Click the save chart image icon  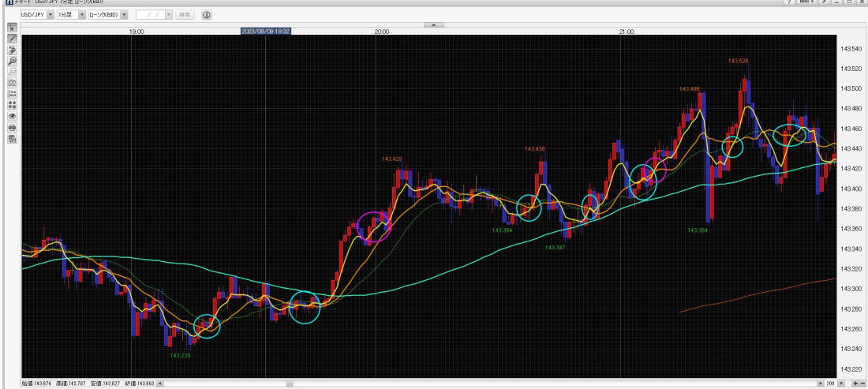click(x=12, y=138)
